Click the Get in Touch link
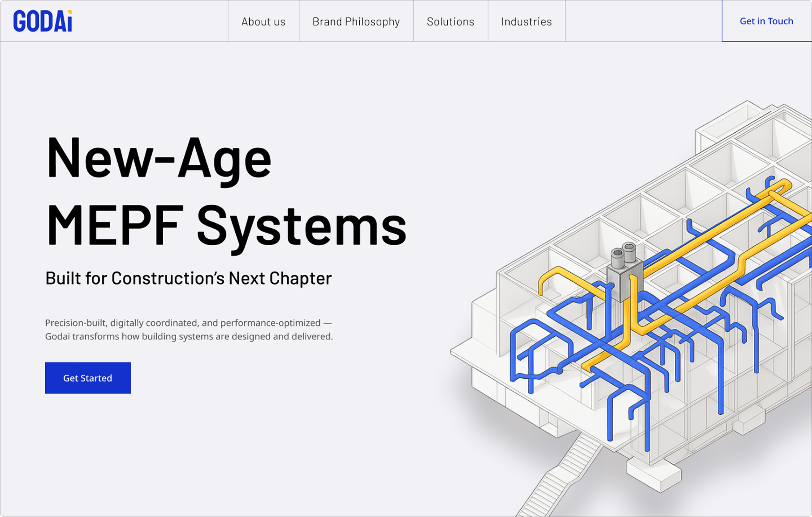This screenshot has height=517, width=812. pyautogui.click(x=766, y=21)
